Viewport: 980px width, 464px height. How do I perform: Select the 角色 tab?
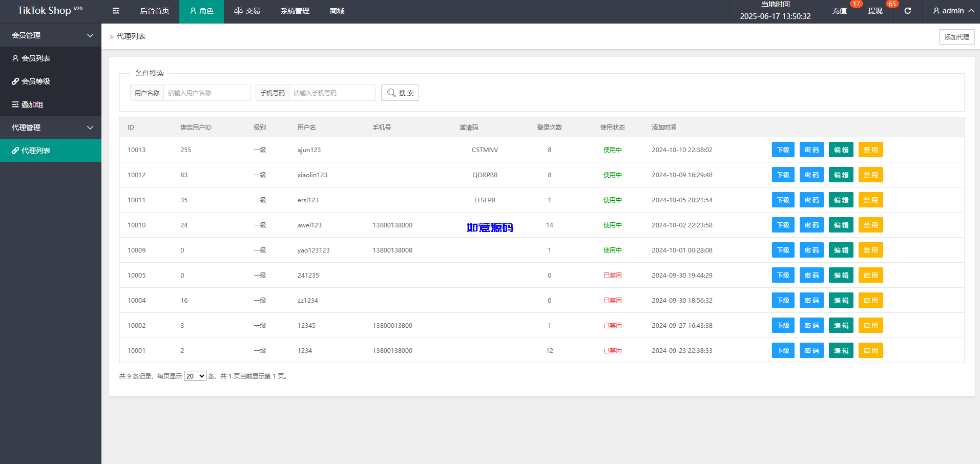(201, 11)
